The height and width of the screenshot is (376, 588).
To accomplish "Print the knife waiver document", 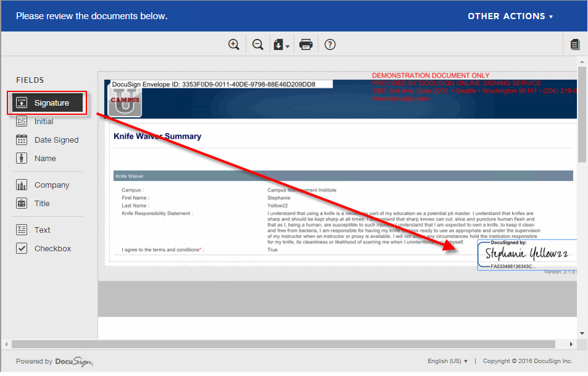I will [305, 44].
